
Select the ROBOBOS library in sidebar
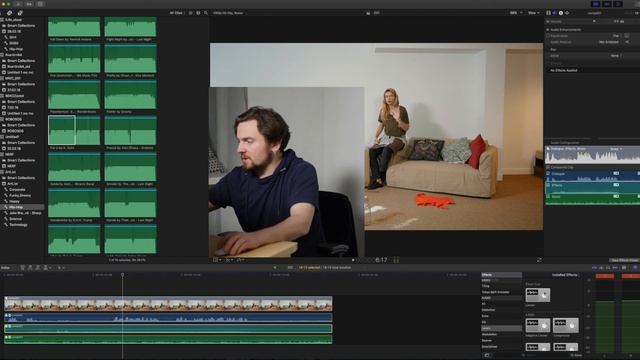click(x=13, y=119)
